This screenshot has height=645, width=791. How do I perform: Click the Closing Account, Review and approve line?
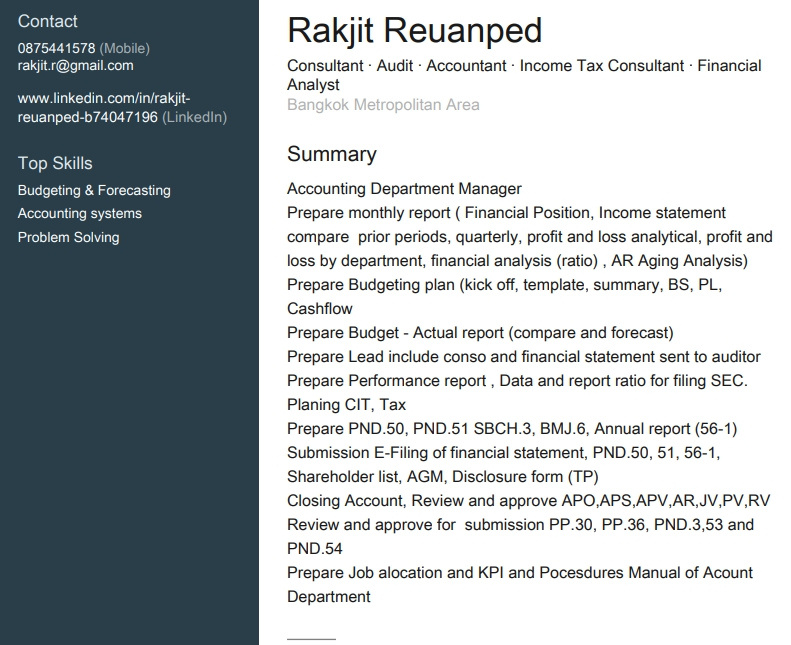click(529, 500)
